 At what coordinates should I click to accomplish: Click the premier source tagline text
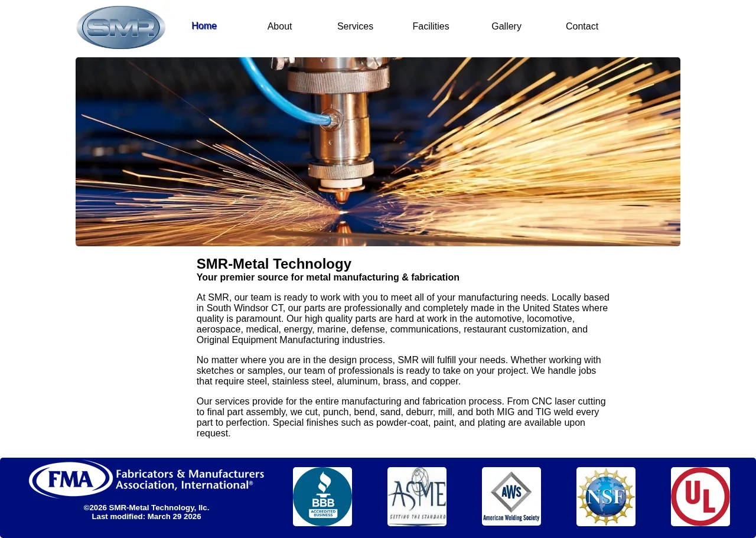(x=328, y=278)
